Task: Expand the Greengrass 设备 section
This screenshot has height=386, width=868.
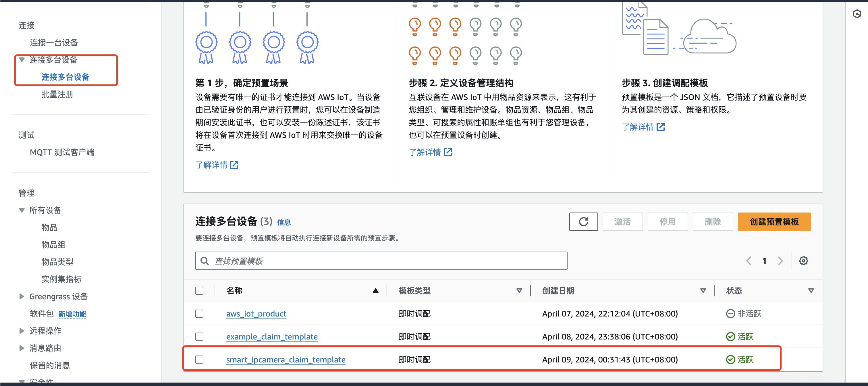Action: pyautogui.click(x=22, y=296)
